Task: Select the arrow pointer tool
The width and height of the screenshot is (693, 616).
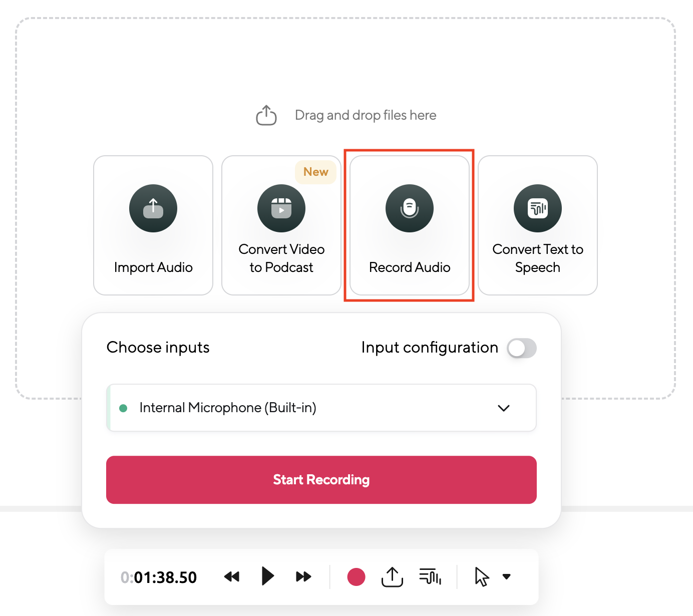Action: [482, 576]
